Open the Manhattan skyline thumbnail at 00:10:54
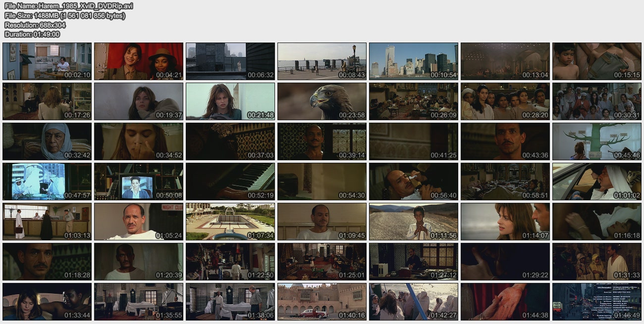This screenshot has height=324, width=644. coord(414,61)
